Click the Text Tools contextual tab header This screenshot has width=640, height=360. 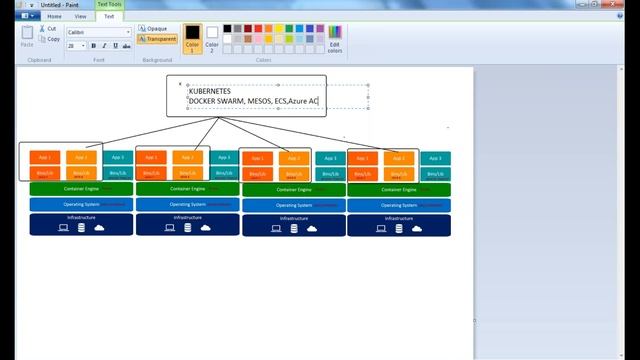109,4
